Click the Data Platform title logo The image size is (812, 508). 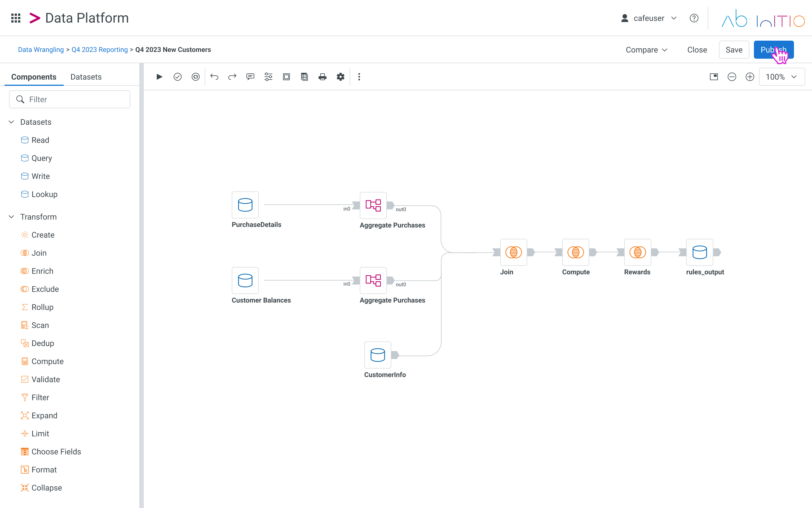(79, 18)
